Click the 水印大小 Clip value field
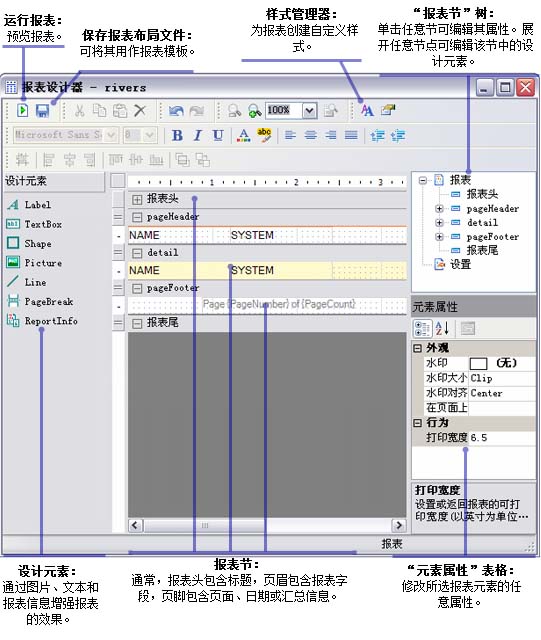 [x=502, y=378]
